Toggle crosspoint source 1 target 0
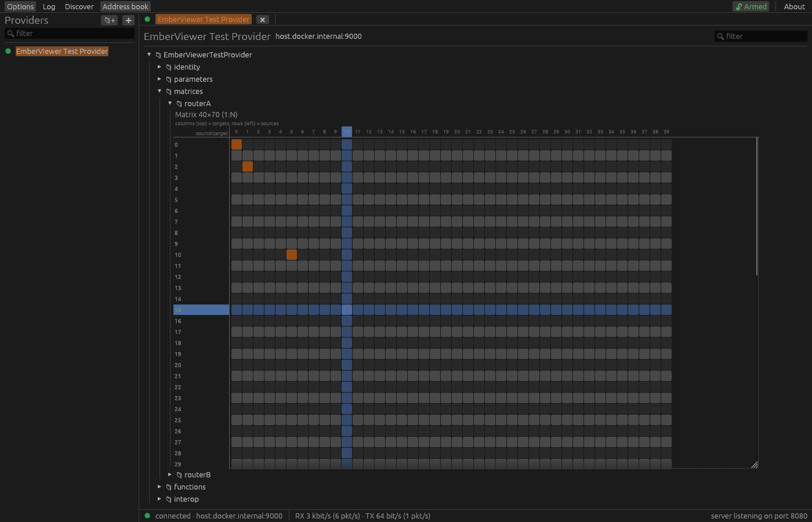This screenshot has height=522, width=812. (x=237, y=155)
